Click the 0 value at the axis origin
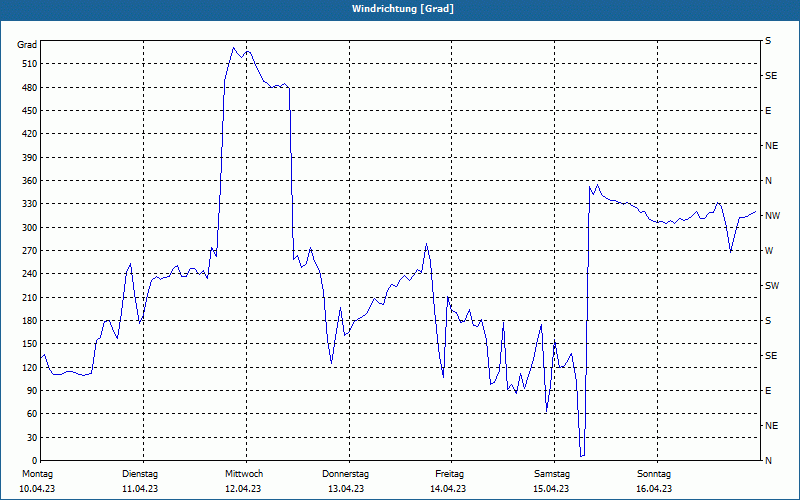The height and width of the screenshot is (500, 800). click(x=34, y=461)
